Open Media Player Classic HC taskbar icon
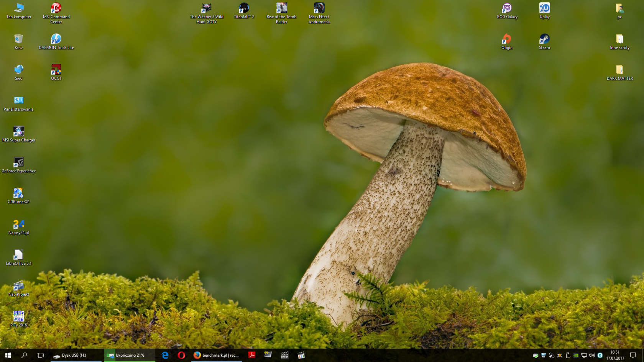Screen dimensions: 644x362 285,355
